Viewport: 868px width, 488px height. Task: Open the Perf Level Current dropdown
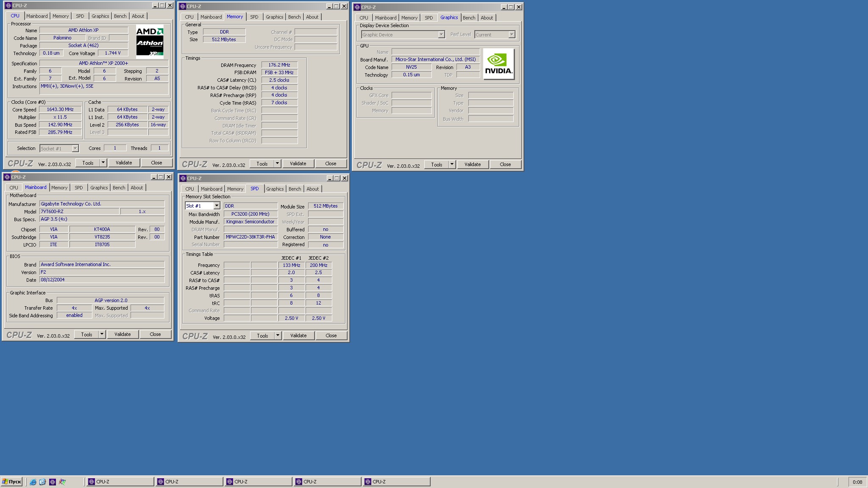point(512,35)
